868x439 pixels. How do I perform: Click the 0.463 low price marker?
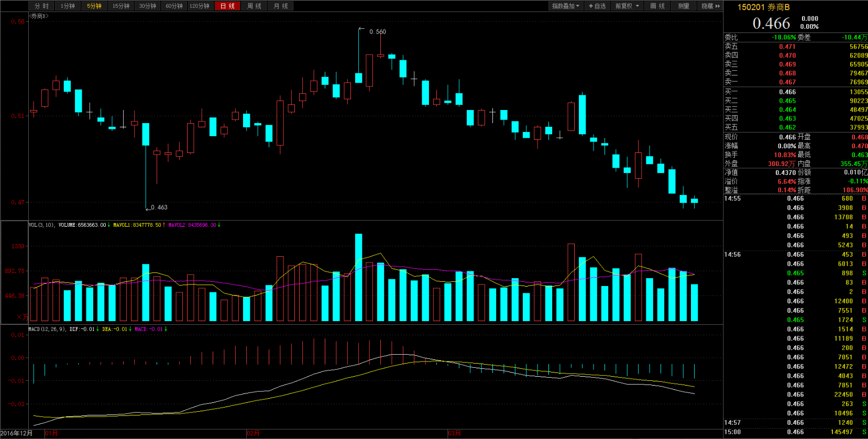click(x=159, y=207)
